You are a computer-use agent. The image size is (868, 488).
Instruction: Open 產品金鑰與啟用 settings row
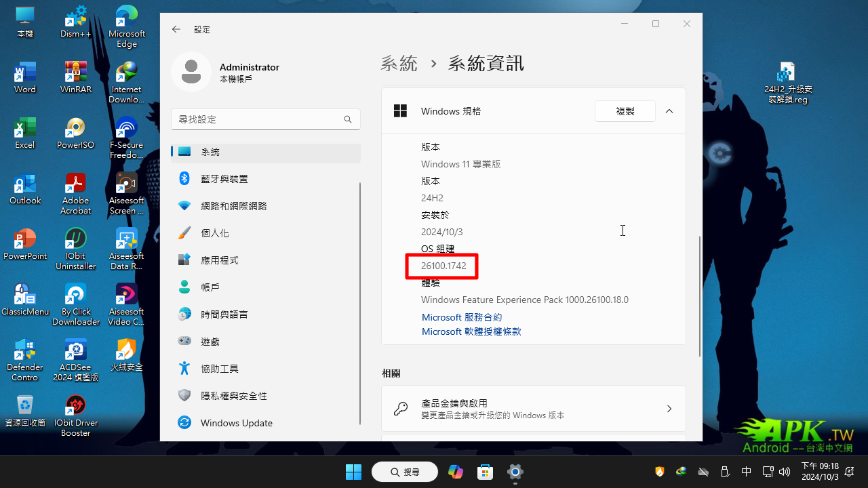click(534, 409)
